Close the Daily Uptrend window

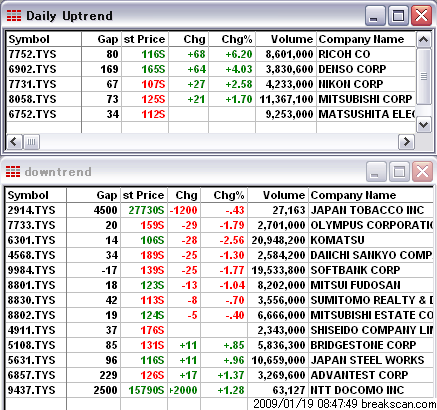click(x=421, y=15)
